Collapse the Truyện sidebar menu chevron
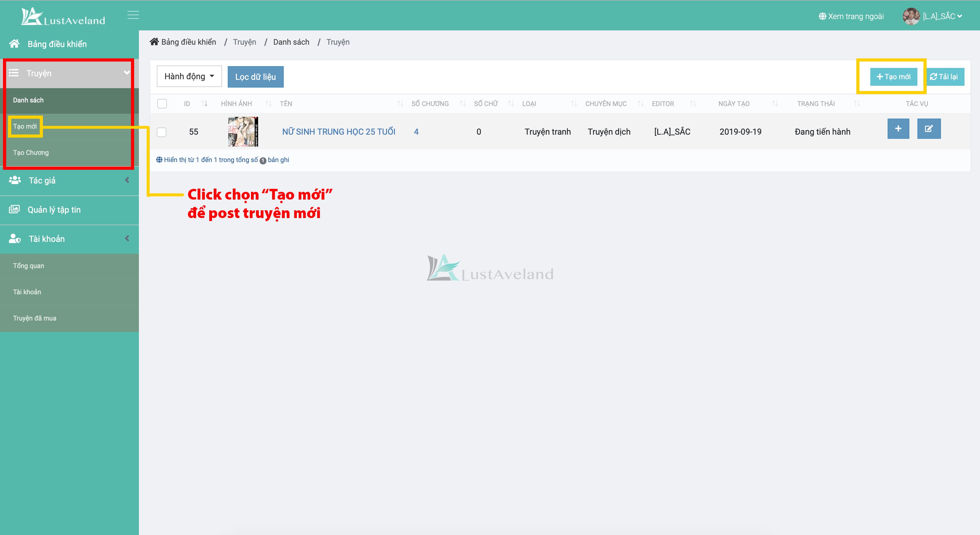 (127, 73)
